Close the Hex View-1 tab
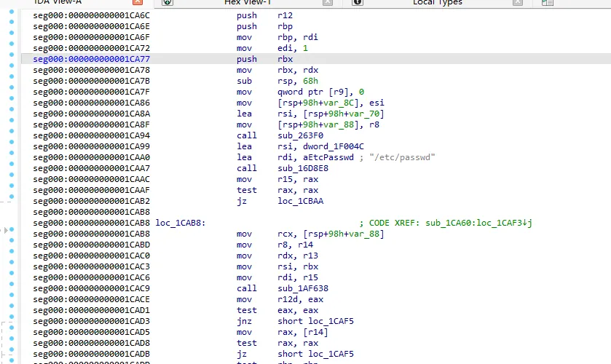Screen dimensions: 611x364 click(328, 2)
